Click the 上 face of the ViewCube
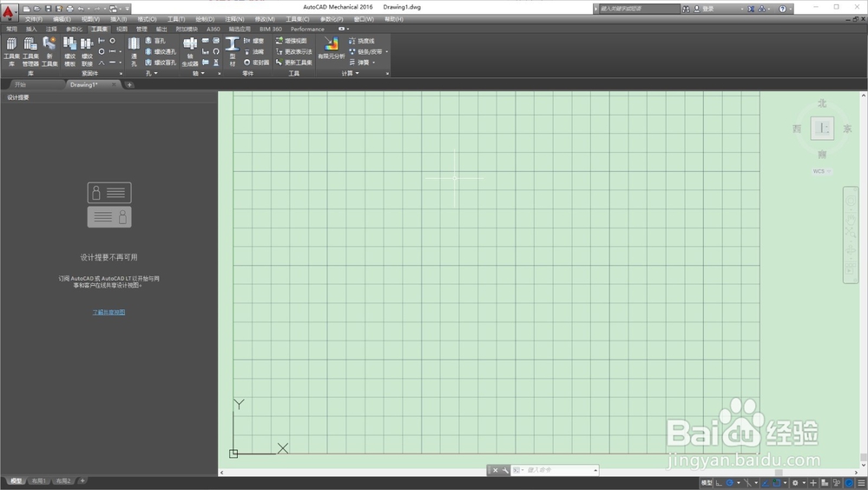 point(822,129)
